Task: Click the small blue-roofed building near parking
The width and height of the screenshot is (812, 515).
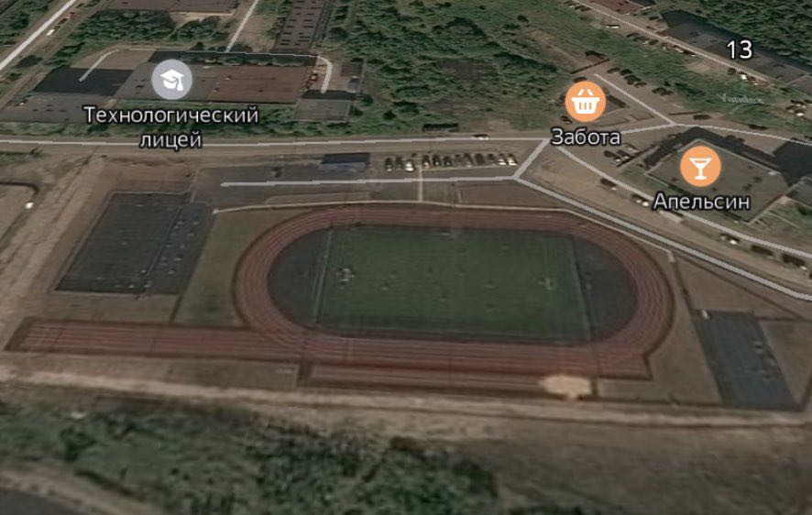Action: click(346, 161)
